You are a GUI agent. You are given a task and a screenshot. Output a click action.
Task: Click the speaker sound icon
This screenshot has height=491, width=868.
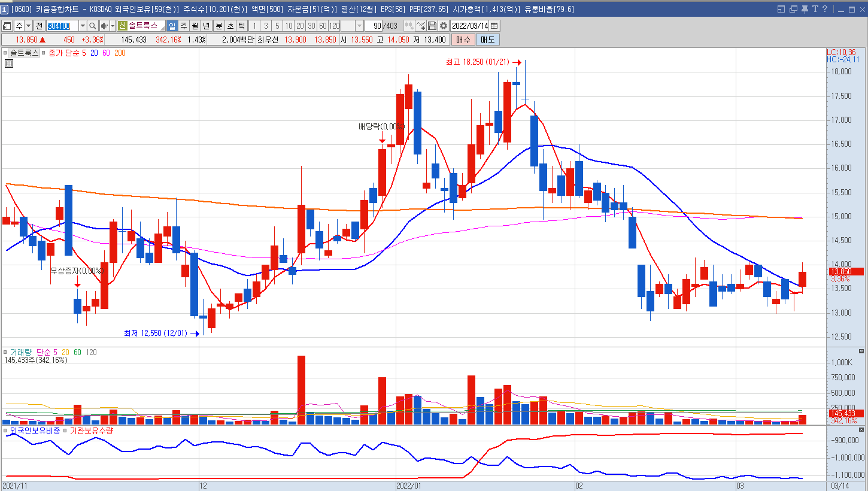click(x=104, y=26)
